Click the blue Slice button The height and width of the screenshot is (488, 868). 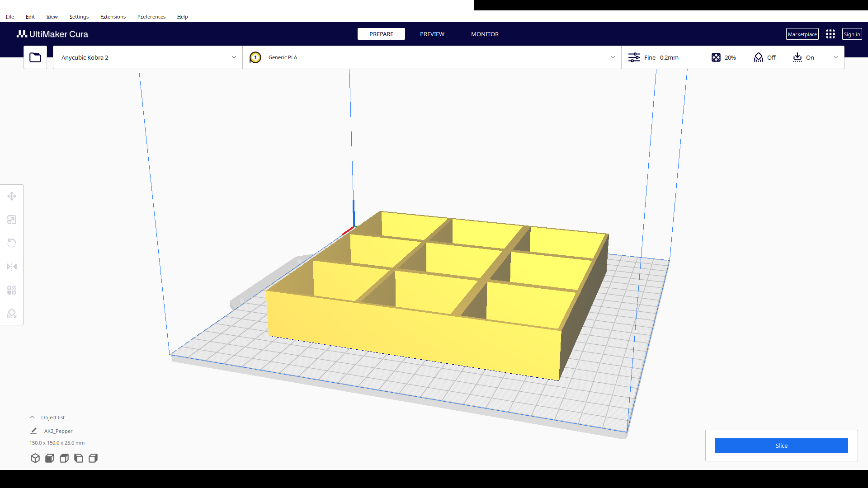click(781, 446)
